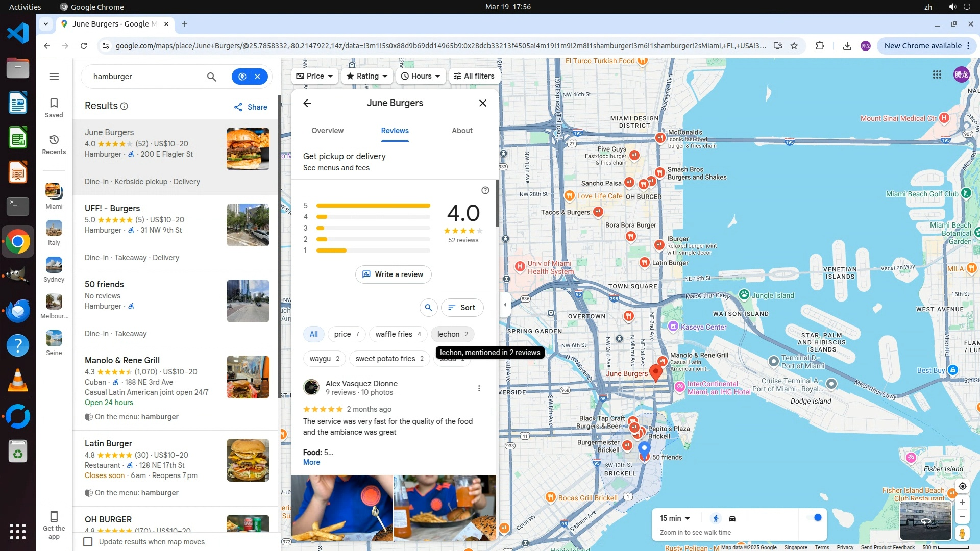Select the waffle fries review filter

(x=398, y=334)
